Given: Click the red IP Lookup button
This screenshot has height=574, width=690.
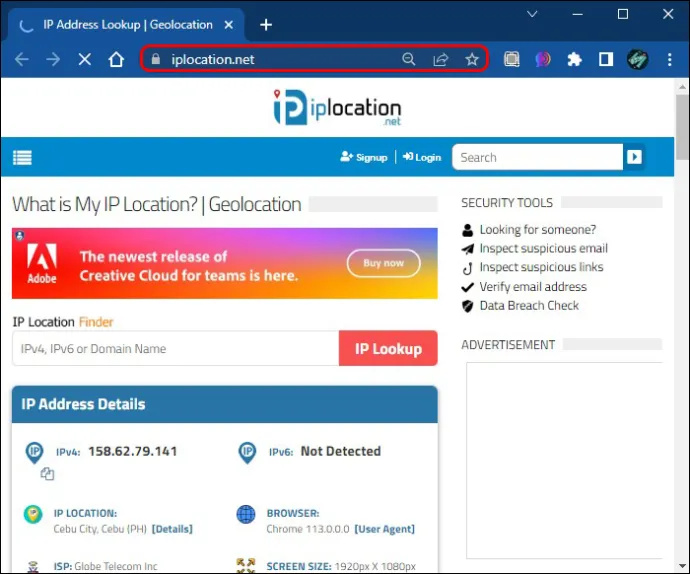Looking at the screenshot, I should tap(388, 348).
